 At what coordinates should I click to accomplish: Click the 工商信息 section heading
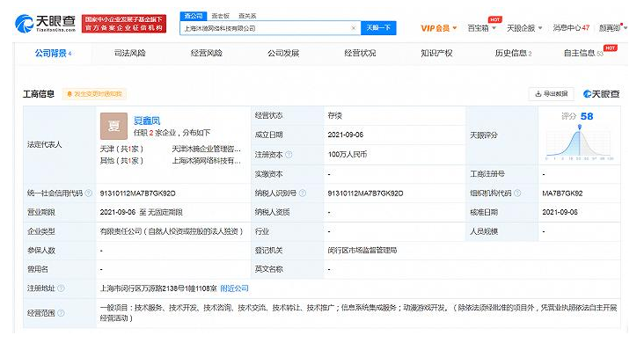[39, 94]
